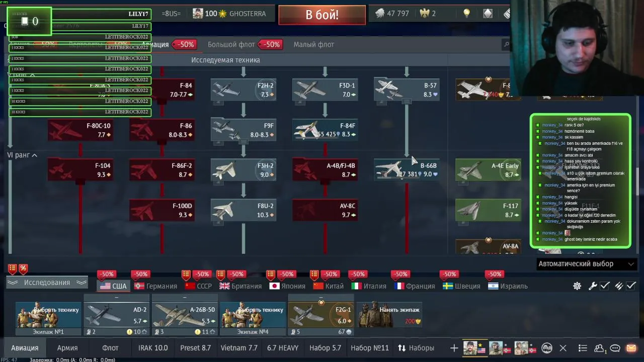Viewport: 644px width, 362px height.
Task: Select the B-66B bomber card
Action: 407,170
